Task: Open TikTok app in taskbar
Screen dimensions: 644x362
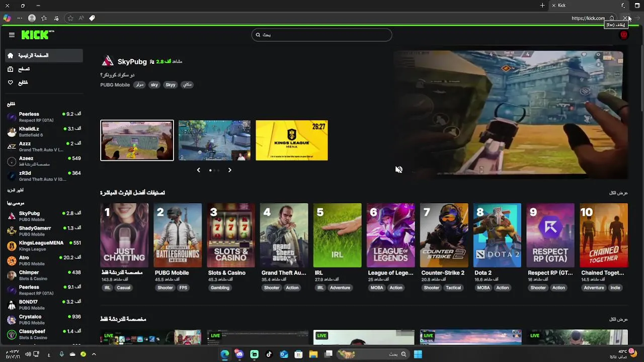Action: pos(269,354)
